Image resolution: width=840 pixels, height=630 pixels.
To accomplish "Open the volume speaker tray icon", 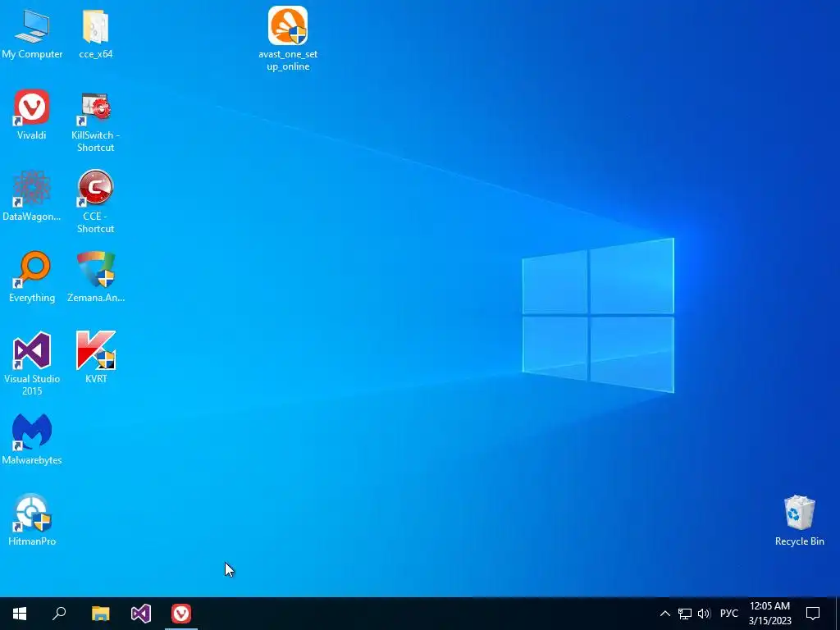I will pyautogui.click(x=704, y=614).
